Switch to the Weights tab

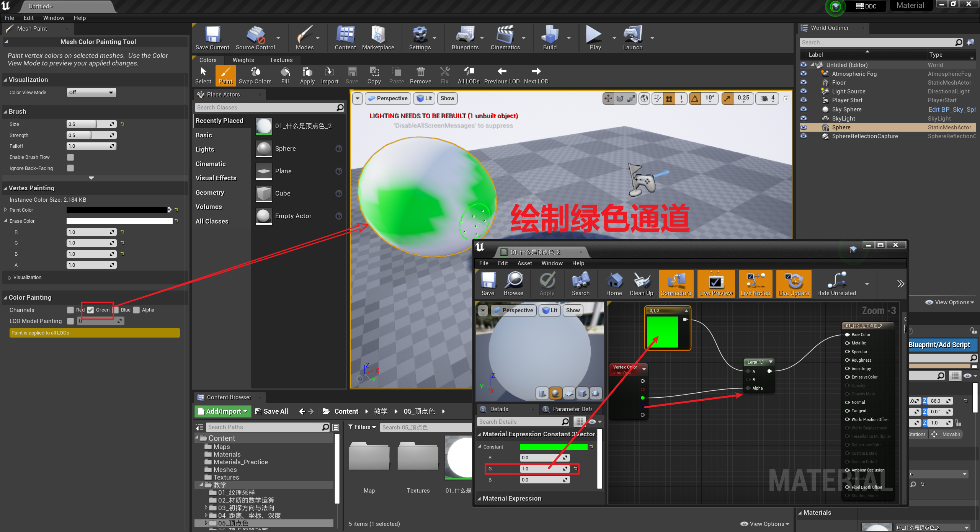click(243, 60)
